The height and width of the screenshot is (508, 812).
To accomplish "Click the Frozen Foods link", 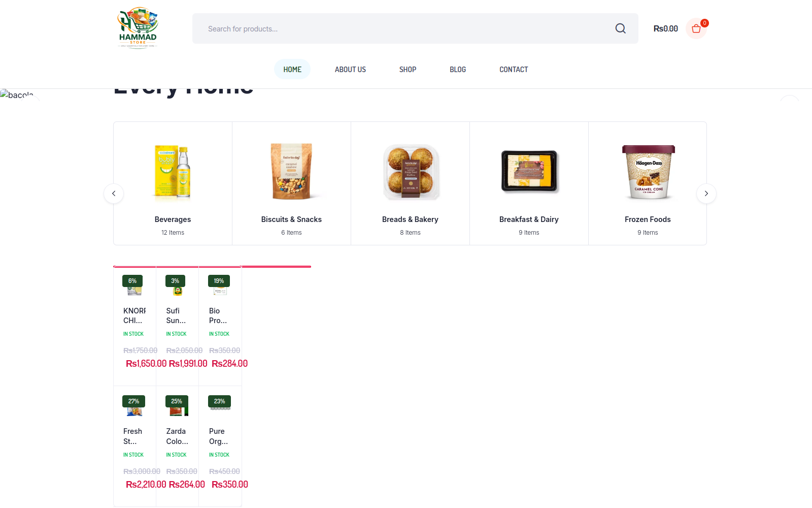I will point(648,219).
